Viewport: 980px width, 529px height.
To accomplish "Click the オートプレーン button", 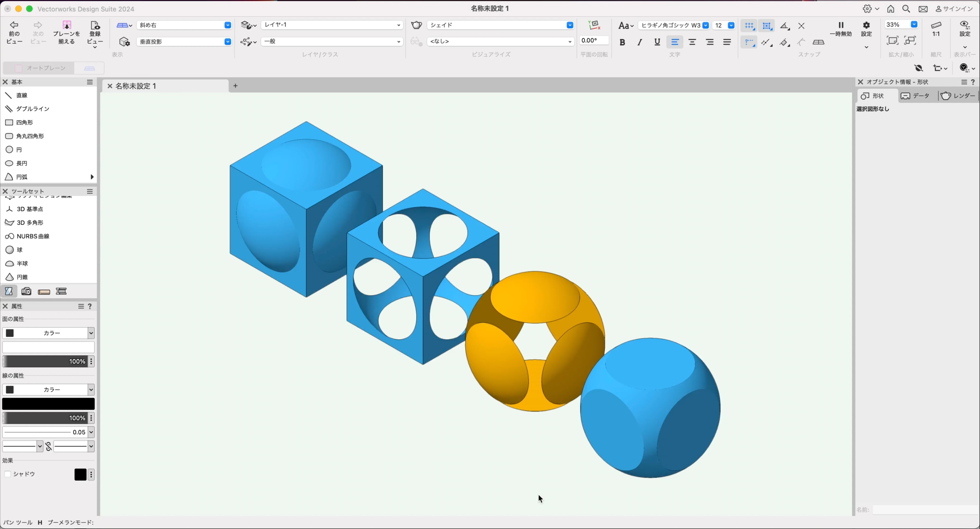I will pos(38,68).
